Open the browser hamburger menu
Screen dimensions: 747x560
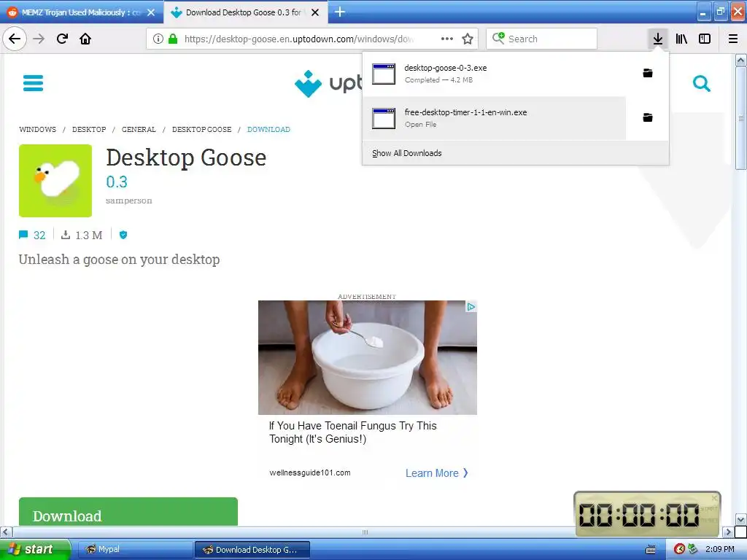coord(733,39)
